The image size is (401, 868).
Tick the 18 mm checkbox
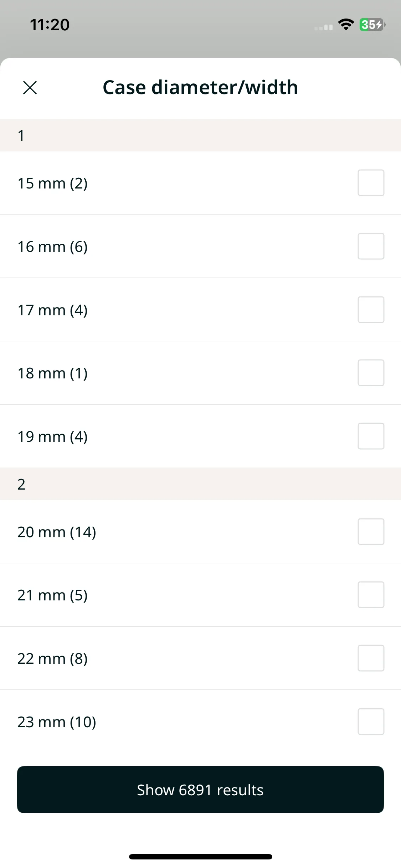click(371, 373)
